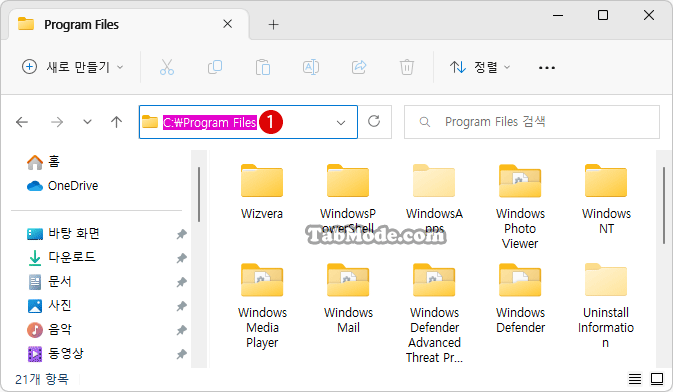The height and width of the screenshot is (392, 673).
Task: Open 음악 music shortcut
Action: 49,330
